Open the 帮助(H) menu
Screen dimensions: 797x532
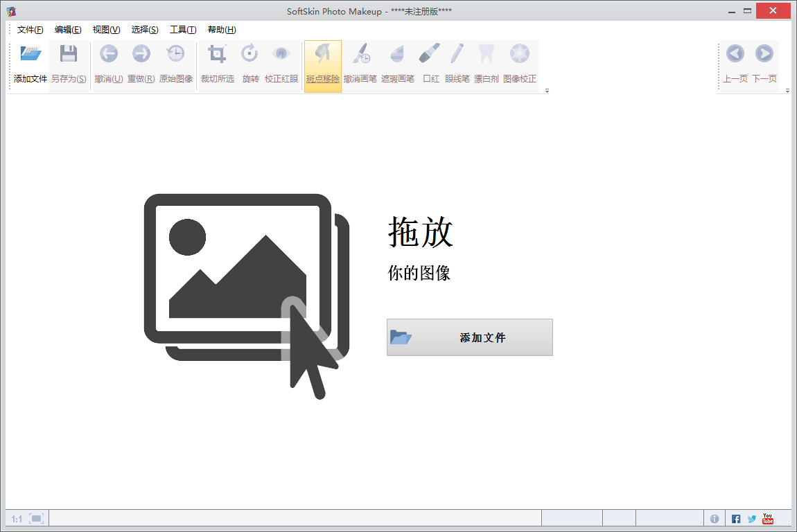click(x=222, y=30)
